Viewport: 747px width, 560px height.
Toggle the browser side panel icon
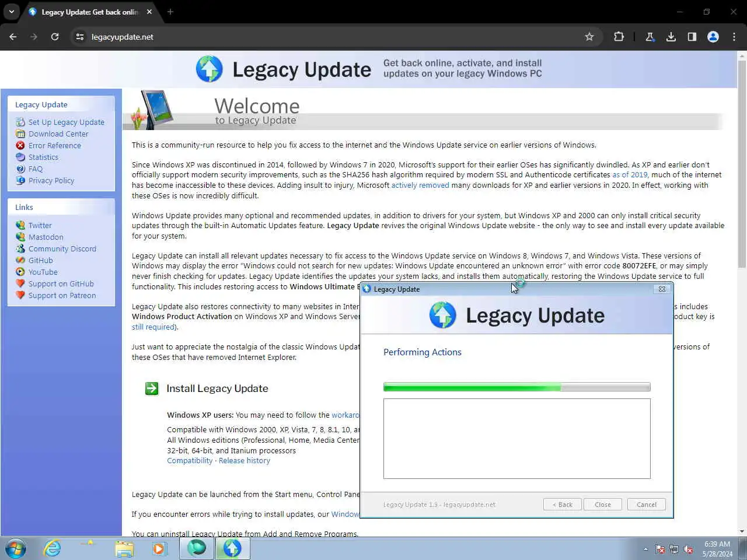click(692, 37)
